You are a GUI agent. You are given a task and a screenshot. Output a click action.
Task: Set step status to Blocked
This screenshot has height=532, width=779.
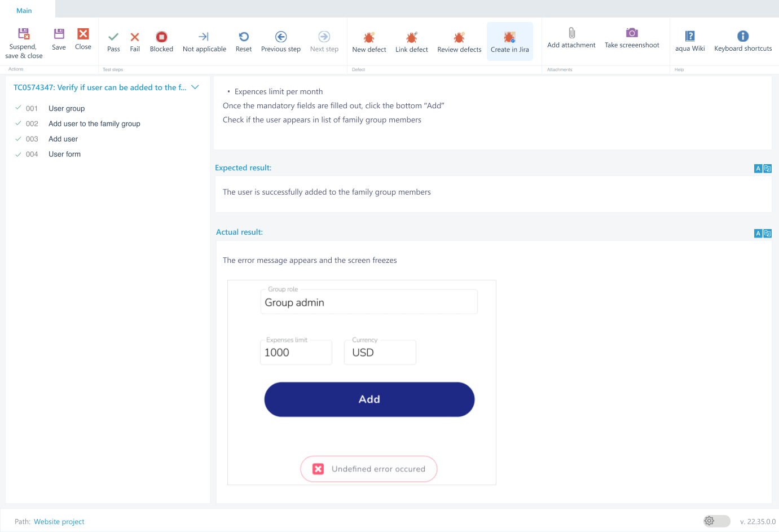(161, 41)
